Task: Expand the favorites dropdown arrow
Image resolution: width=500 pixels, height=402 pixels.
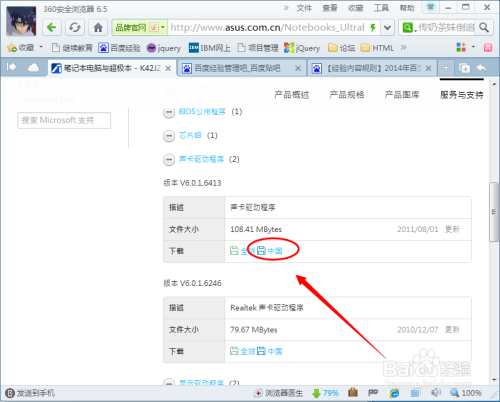Action: click(x=41, y=47)
